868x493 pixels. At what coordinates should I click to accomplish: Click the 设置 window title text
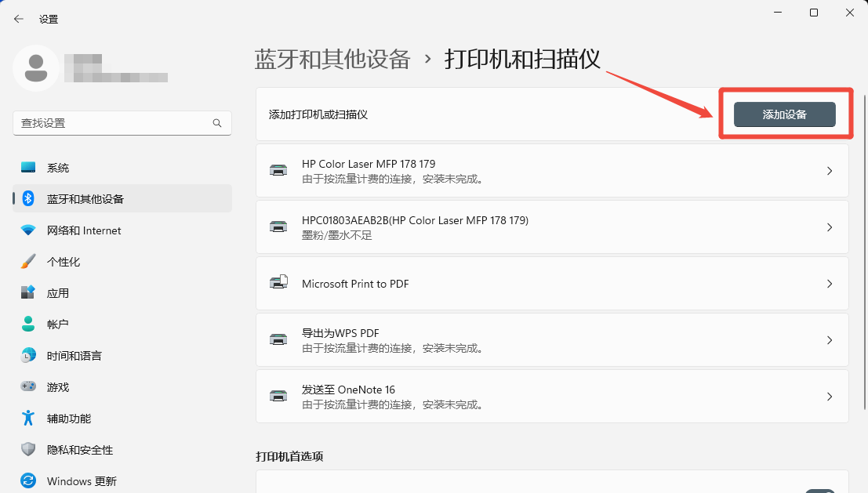[49, 20]
